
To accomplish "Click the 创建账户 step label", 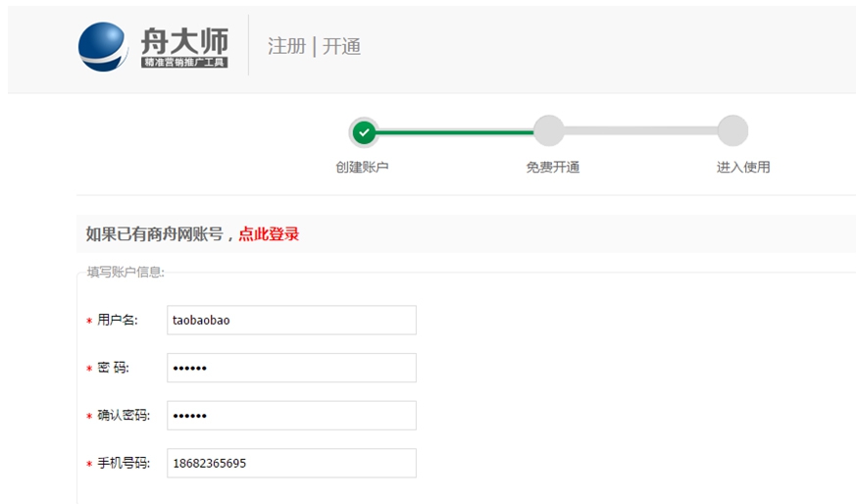I will tap(362, 167).
